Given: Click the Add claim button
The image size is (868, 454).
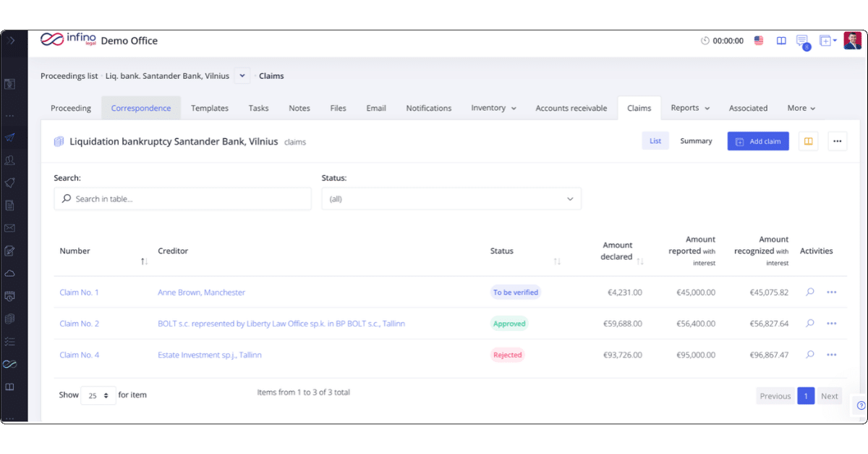Looking at the screenshot, I should [x=758, y=141].
